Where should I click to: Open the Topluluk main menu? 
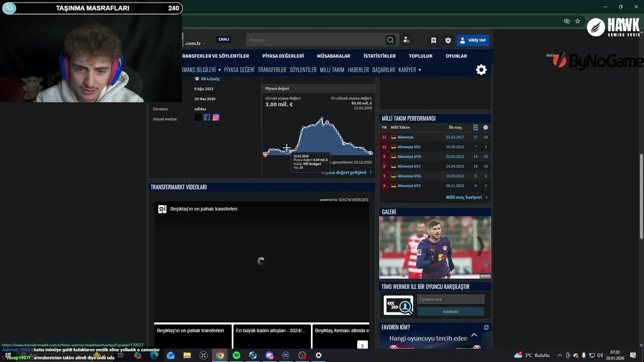tap(421, 56)
